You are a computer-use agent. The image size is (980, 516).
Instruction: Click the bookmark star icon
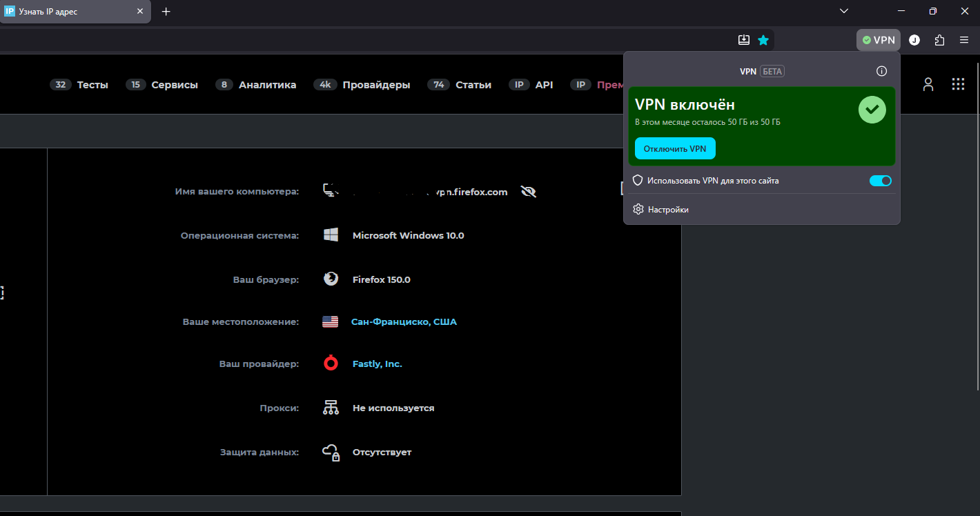(763, 40)
